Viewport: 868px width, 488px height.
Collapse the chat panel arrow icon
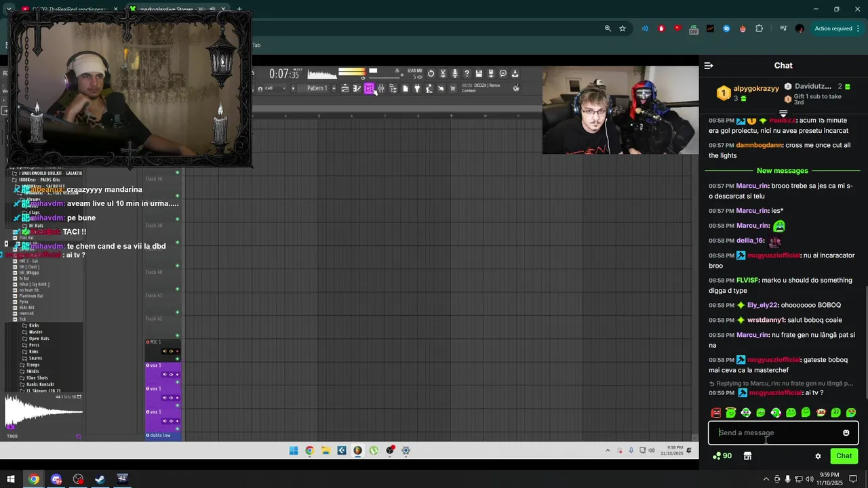click(709, 66)
